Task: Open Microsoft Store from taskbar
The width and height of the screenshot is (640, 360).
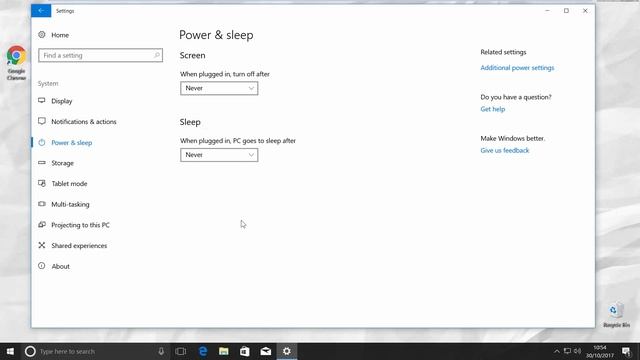Action: (x=244, y=351)
